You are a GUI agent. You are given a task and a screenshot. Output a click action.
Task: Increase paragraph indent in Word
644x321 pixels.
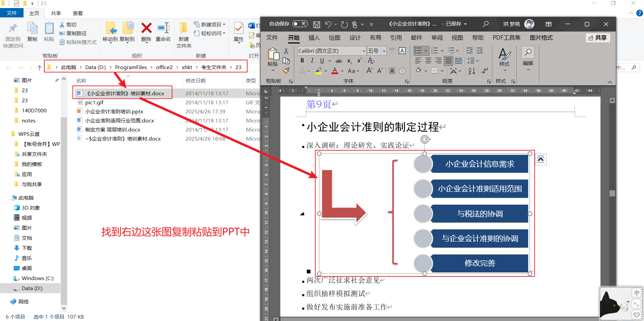tap(480, 51)
